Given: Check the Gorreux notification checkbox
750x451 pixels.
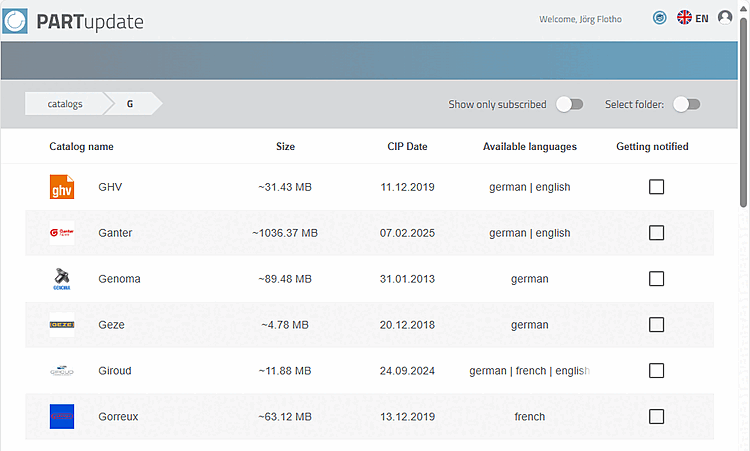Looking at the screenshot, I should (x=656, y=417).
